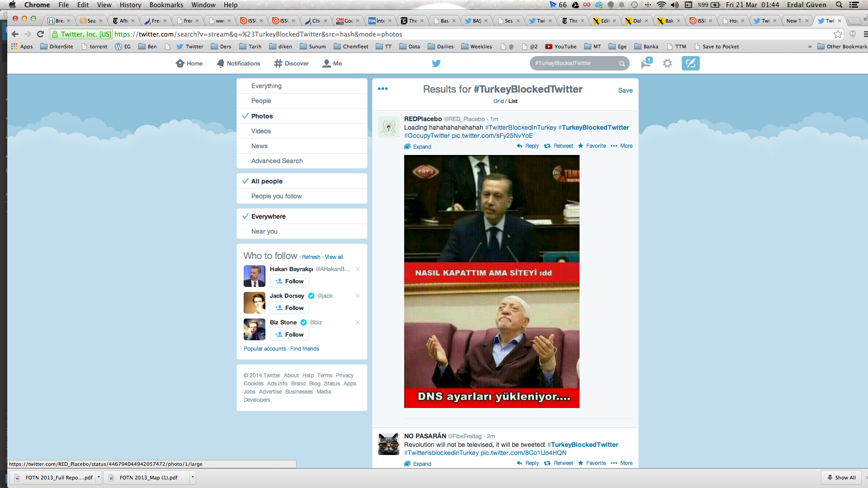Click the Twitter bird logo in navbar
The image size is (868, 488).
click(436, 63)
